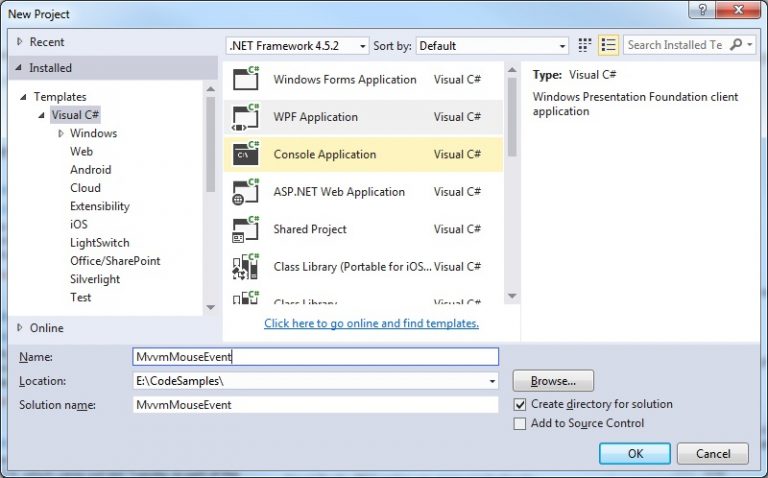Viewport: 768px width, 478px height.
Task: Select the WPF Application row text
Action: click(315, 117)
